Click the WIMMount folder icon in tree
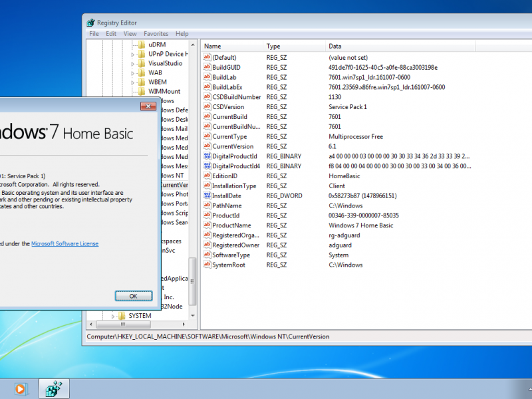532x399 pixels. point(142,91)
